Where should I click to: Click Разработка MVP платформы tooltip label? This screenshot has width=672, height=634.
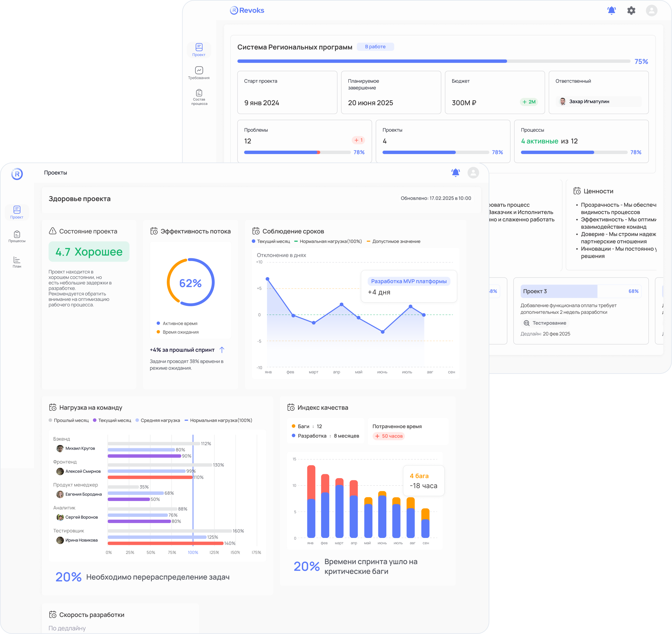tap(409, 281)
